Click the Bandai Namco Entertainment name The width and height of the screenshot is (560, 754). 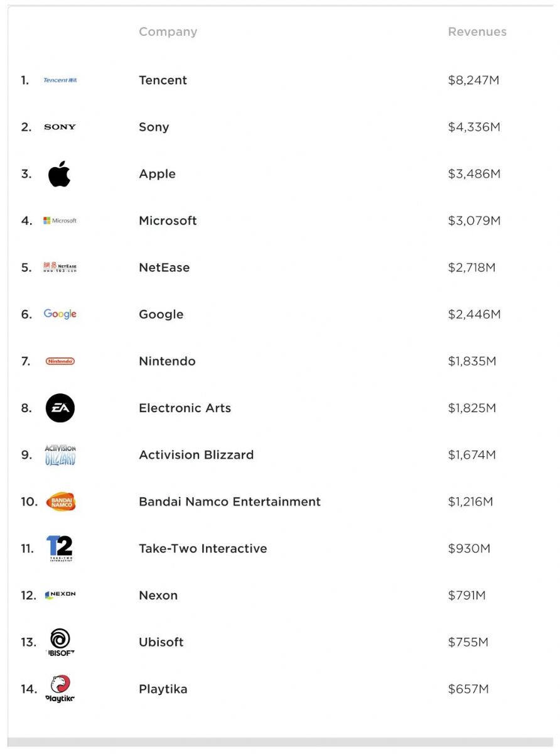[x=230, y=501]
